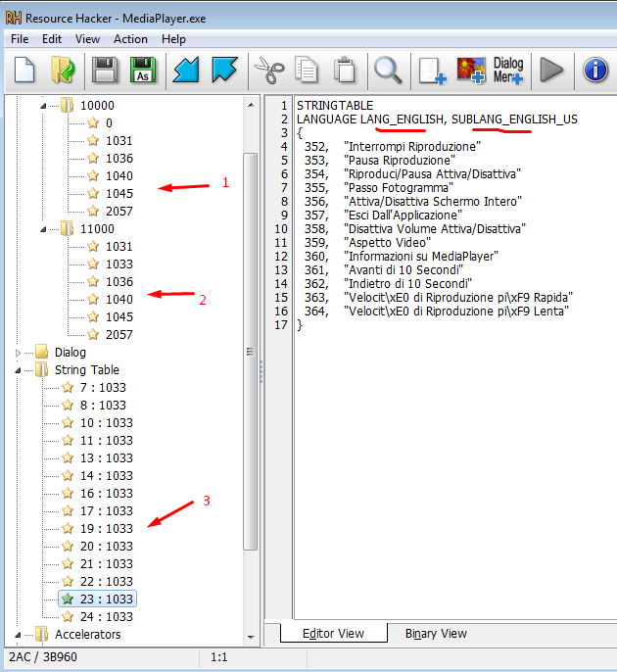Click the New blank file icon
Viewport: 617px width, 672px height.
tap(24, 71)
